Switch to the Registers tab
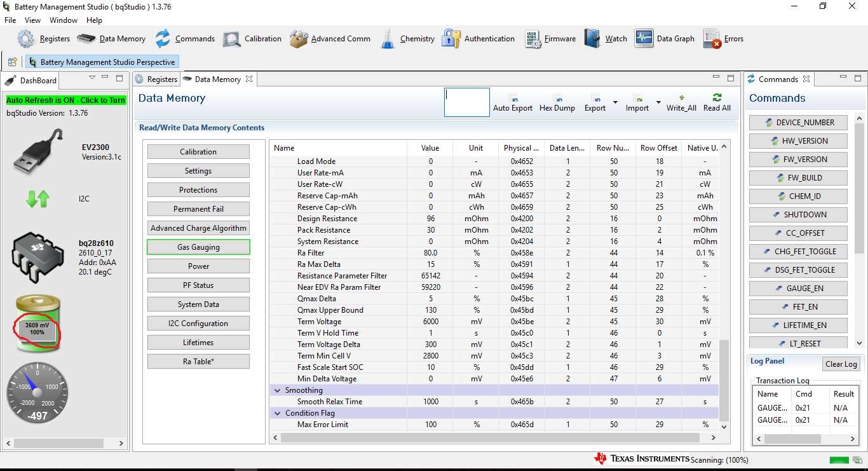Screen dimensions: 868x471 click(x=156, y=79)
